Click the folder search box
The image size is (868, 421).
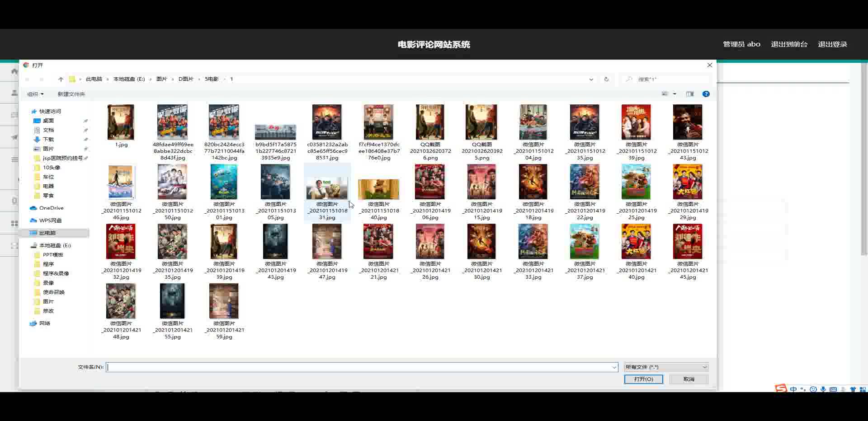point(665,79)
